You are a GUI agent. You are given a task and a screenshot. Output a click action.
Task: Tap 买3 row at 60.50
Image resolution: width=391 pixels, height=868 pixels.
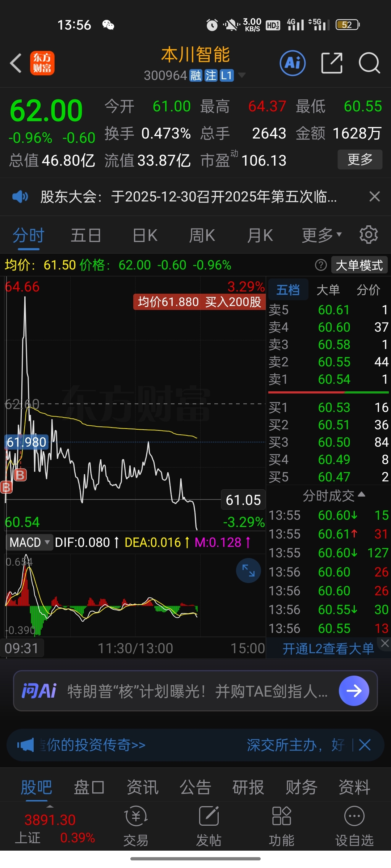(x=328, y=442)
